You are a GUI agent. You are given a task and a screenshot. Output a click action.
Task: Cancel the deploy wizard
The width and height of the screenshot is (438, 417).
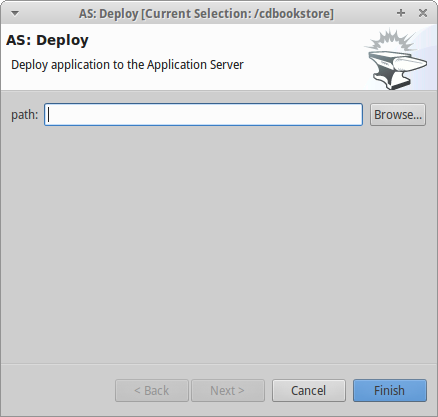[309, 390]
